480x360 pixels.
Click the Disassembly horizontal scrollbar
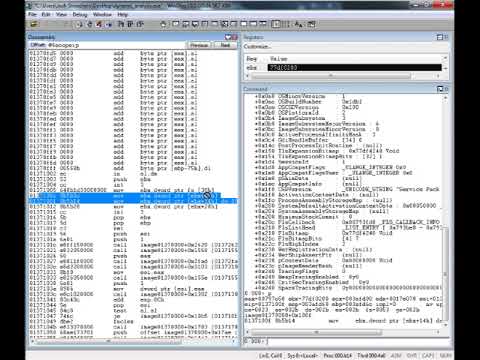coord(132,341)
